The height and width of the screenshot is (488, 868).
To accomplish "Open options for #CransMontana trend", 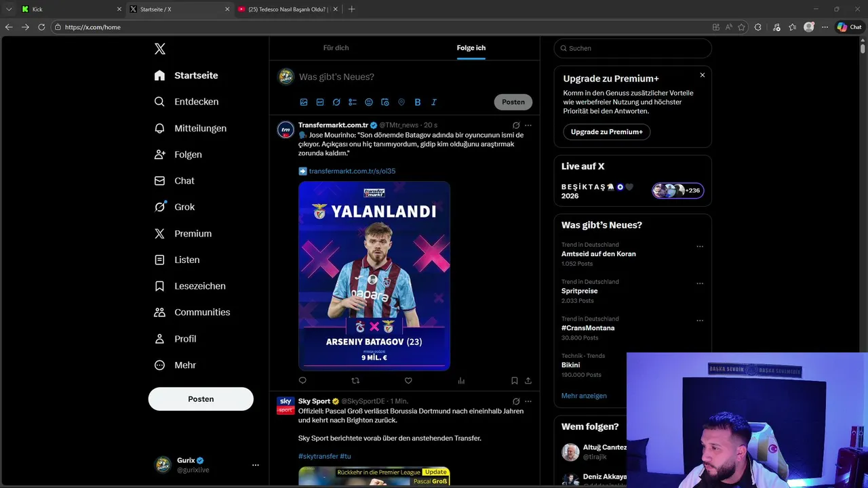I will pos(700,321).
